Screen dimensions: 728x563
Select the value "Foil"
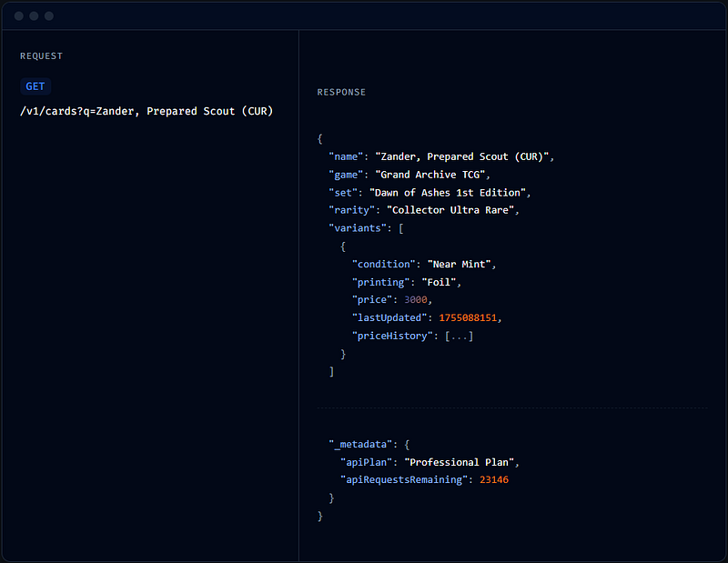(439, 283)
